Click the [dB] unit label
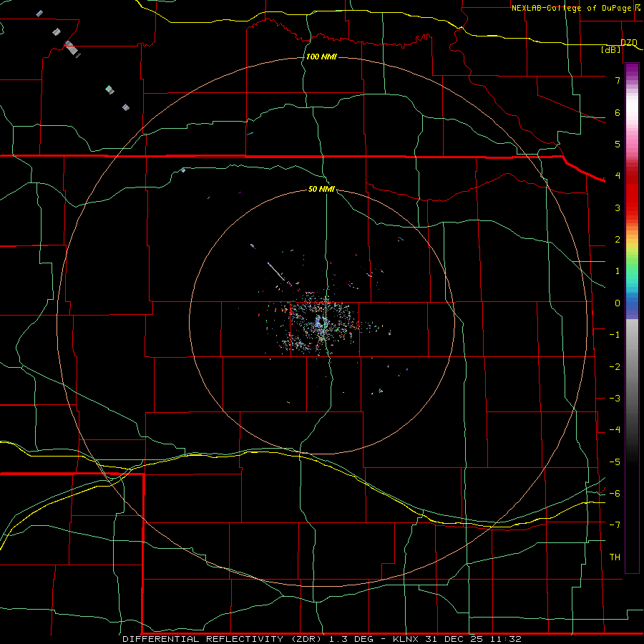644x644 pixels. click(611, 49)
